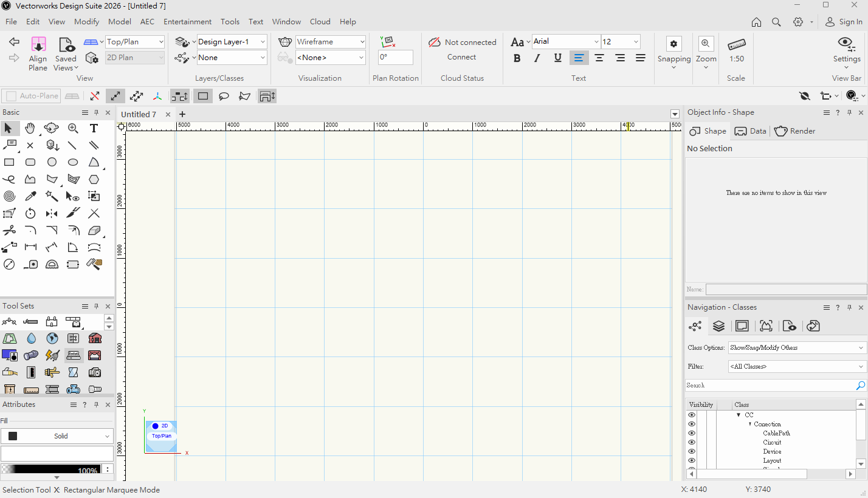Click the Plan Rotation angle field
The width and height of the screenshot is (868, 498).
tap(396, 57)
